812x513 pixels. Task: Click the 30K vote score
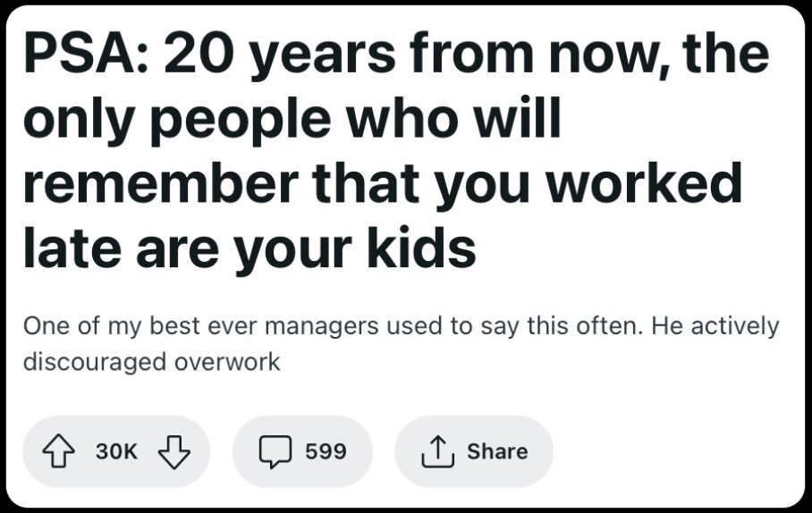coord(116,451)
